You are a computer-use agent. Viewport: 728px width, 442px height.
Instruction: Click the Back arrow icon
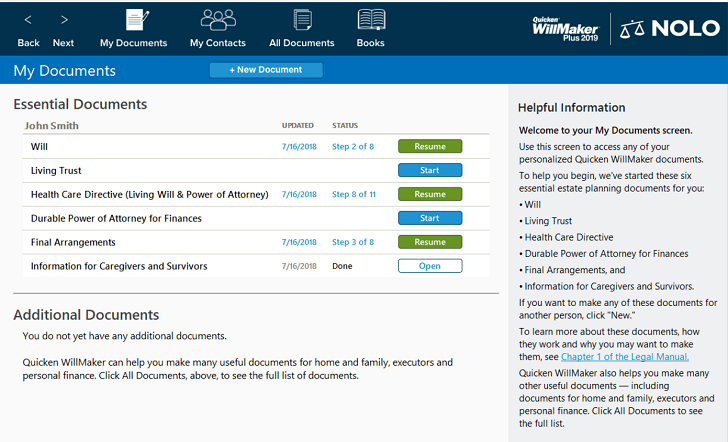28,20
